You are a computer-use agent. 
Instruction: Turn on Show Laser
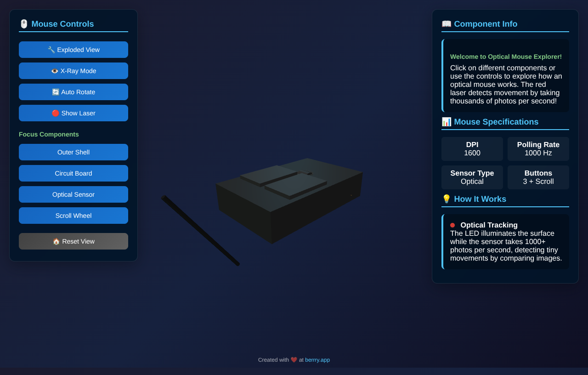(x=73, y=113)
